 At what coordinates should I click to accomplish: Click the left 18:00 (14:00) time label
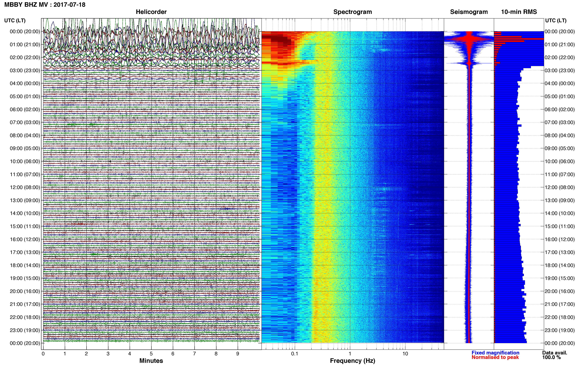coord(25,265)
